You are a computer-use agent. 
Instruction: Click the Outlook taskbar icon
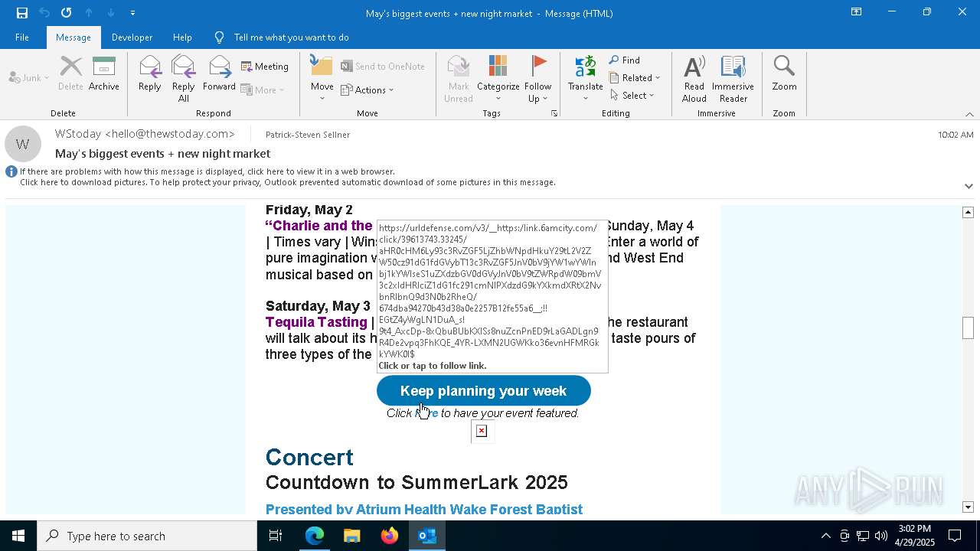coord(427,536)
